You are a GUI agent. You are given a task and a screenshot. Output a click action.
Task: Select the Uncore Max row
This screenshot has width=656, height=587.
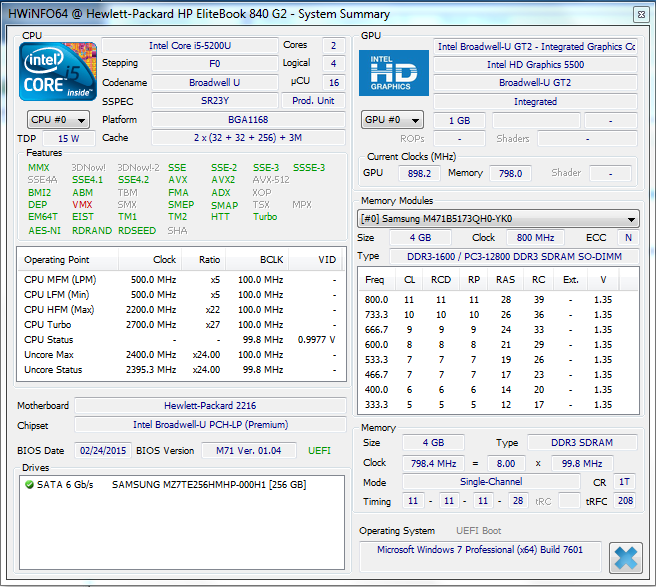coord(181,355)
